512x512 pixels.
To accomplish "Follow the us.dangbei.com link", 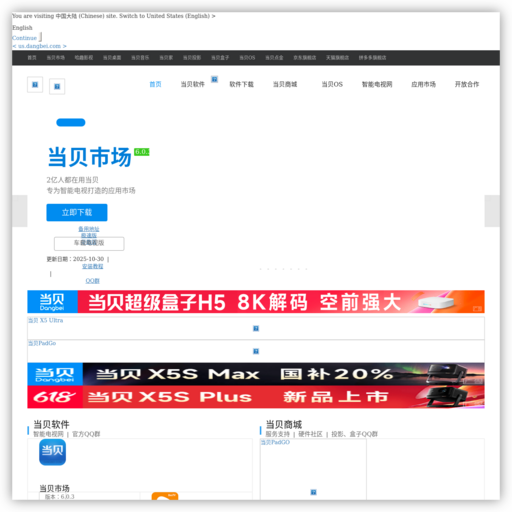I will (x=39, y=46).
